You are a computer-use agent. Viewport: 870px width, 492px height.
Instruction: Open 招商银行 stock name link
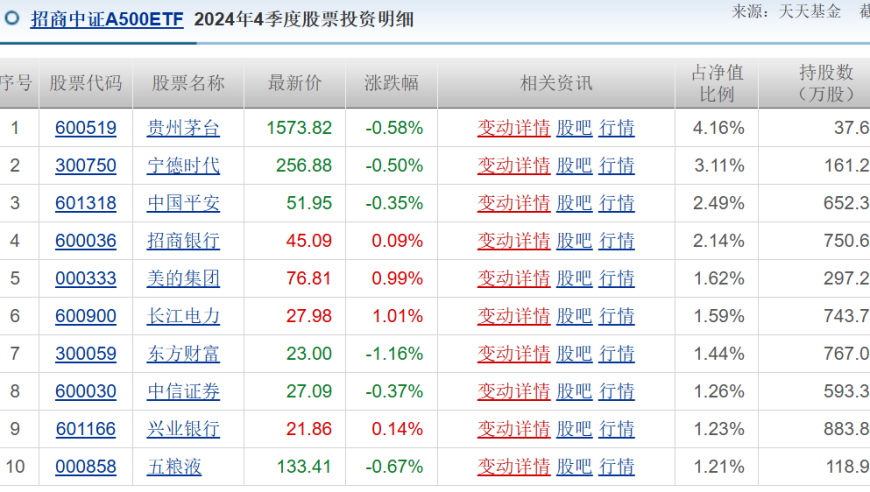(183, 241)
